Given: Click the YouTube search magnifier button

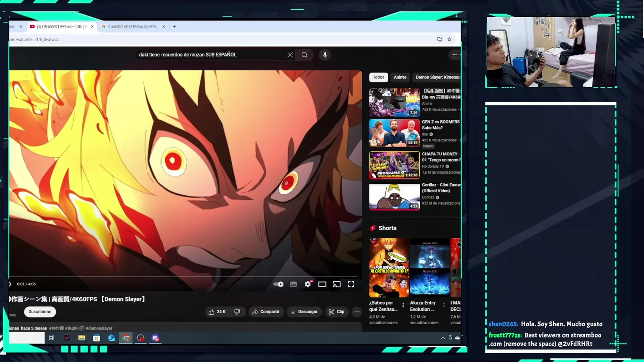Looking at the screenshot, I should [304, 55].
